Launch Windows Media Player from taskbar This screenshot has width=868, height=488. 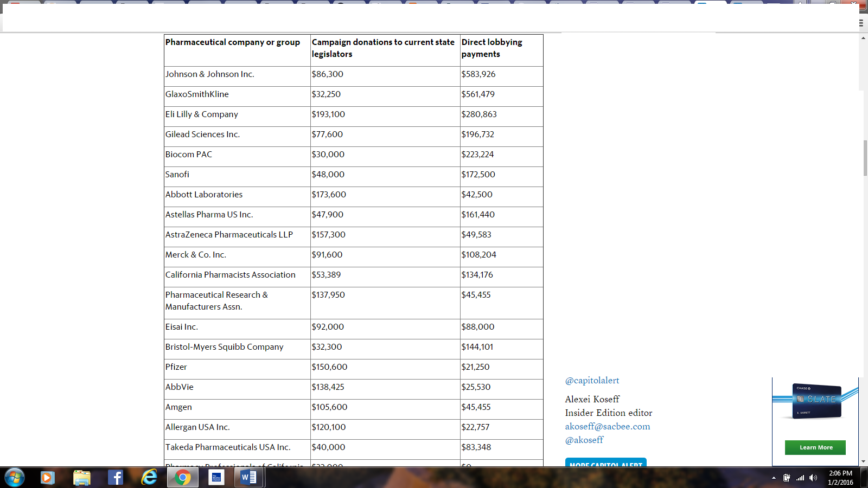pos(48,478)
